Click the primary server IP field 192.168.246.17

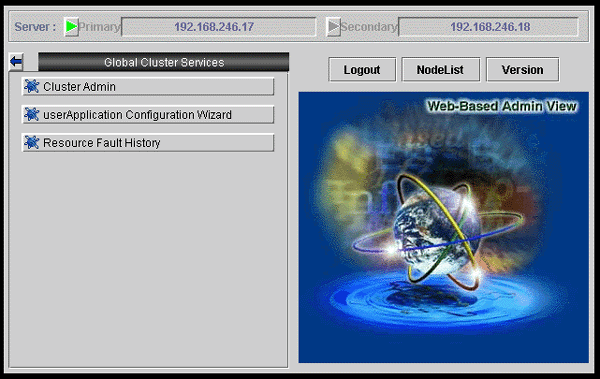click(218, 27)
